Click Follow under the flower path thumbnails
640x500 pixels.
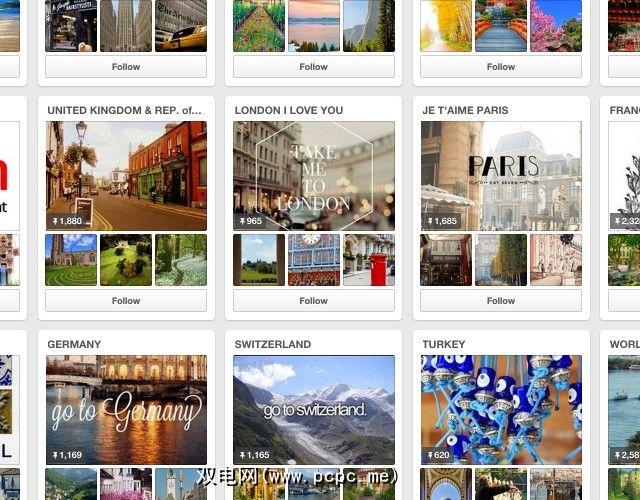[x=313, y=67]
